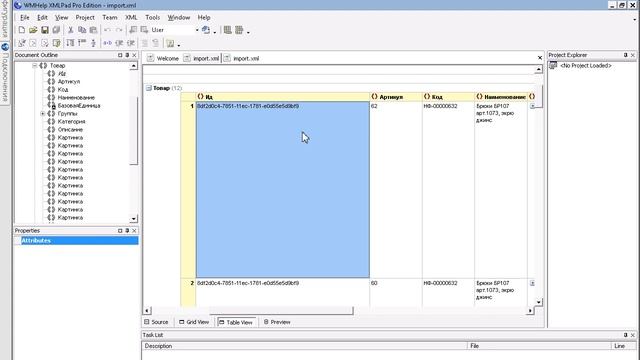
Task: Click the Copy toolbar icon
Action: pos(82,30)
